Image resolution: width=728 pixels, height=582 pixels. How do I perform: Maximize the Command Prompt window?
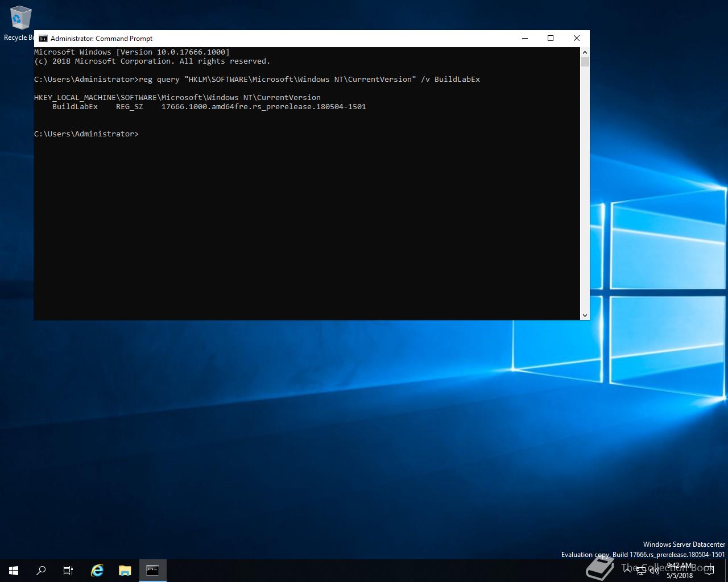pos(551,39)
